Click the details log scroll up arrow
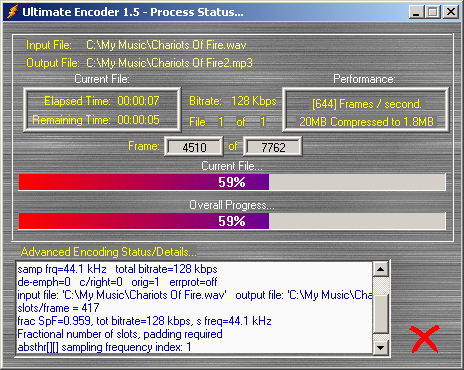 (381, 269)
